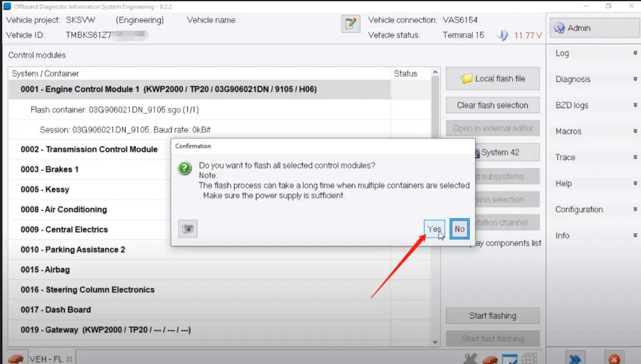Click the Admin user icon

(559, 28)
